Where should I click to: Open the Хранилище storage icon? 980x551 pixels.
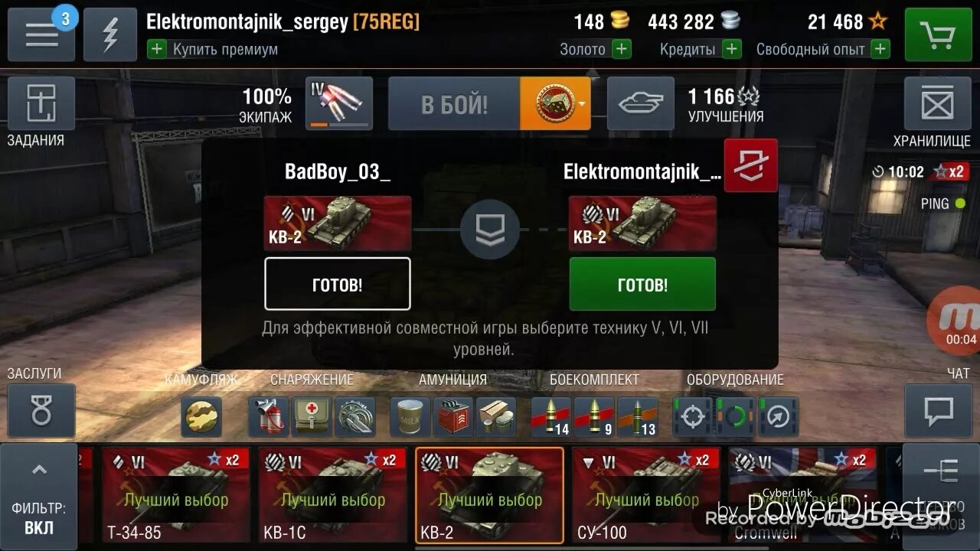pyautogui.click(x=938, y=103)
